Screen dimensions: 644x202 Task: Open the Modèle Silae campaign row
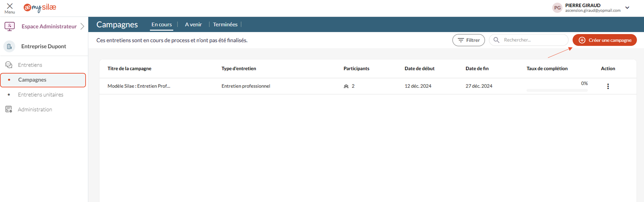click(x=139, y=86)
